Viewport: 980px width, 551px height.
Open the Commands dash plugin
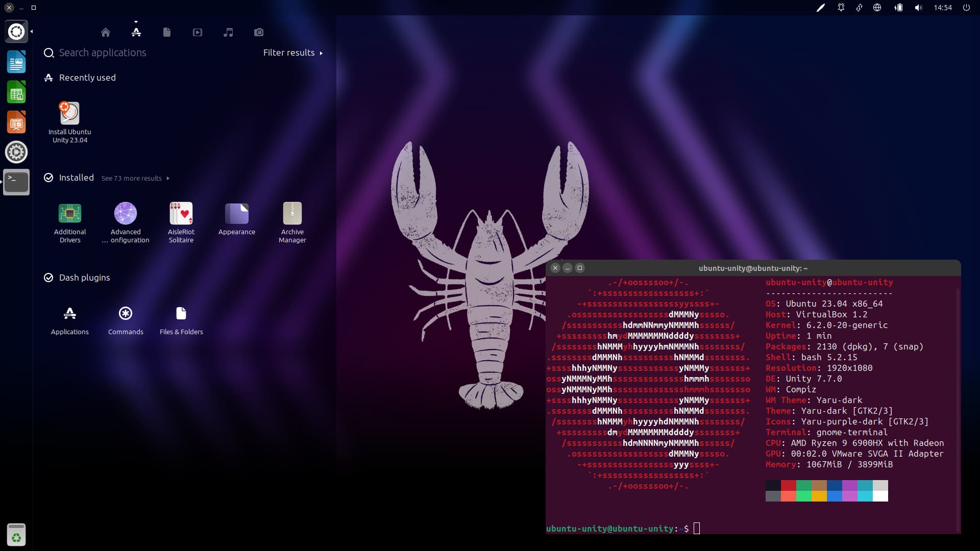(125, 314)
